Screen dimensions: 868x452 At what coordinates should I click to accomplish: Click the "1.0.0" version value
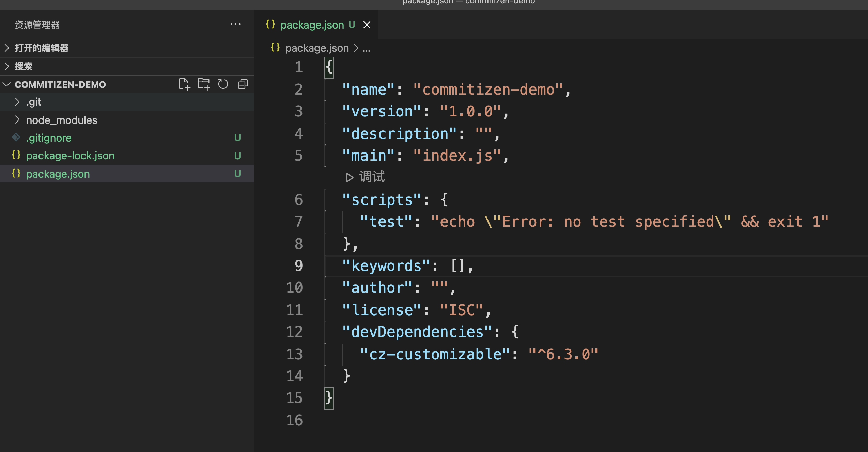pyautogui.click(x=470, y=111)
